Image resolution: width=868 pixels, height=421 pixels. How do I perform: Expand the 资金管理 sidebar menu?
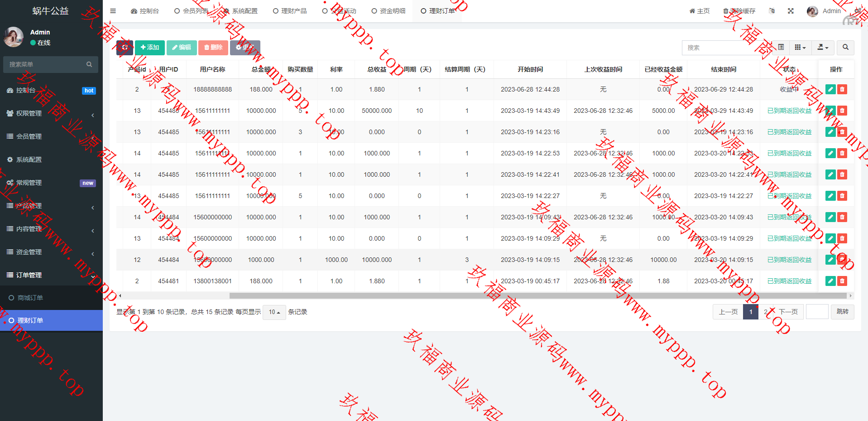[x=51, y=252]
